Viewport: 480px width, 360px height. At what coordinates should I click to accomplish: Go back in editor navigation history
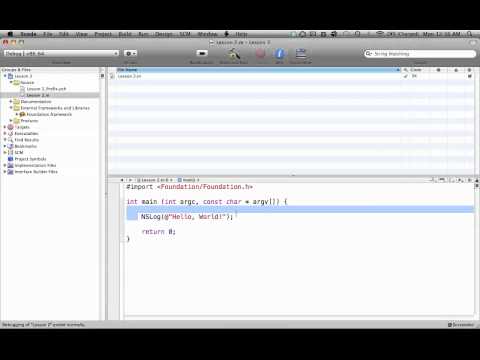[x=122, y=180]
